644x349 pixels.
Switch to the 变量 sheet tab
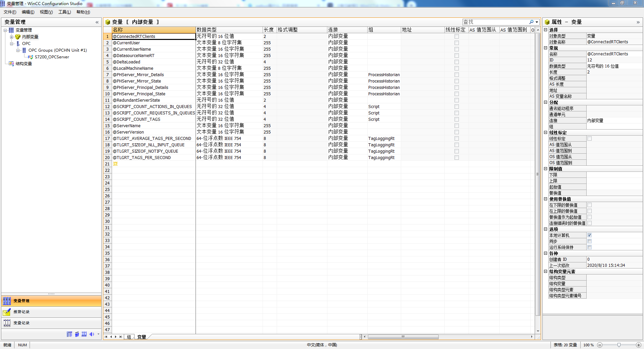pos(142,337)
